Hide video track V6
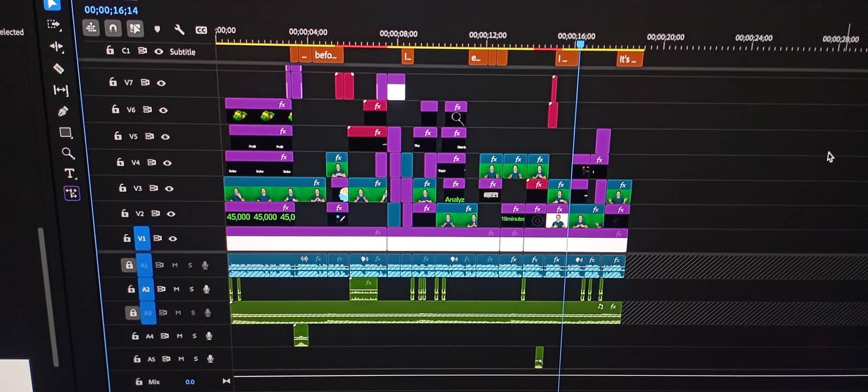The height and width of the screenshot is (392, 868). (x=163, y=110)
